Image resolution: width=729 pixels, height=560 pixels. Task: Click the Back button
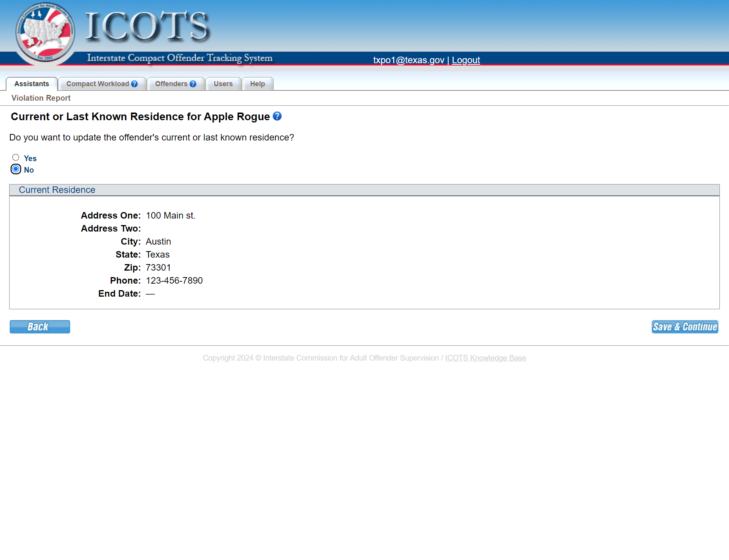40,327
